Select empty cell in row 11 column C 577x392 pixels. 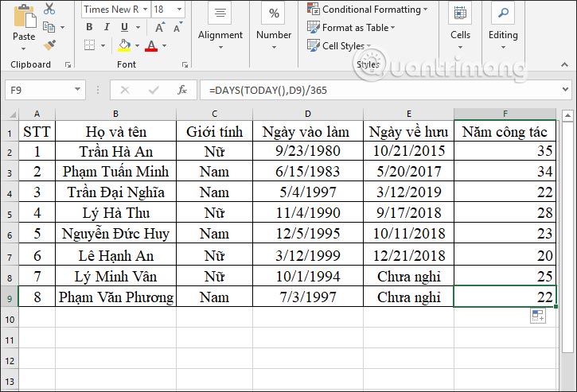tap(214, 338)
